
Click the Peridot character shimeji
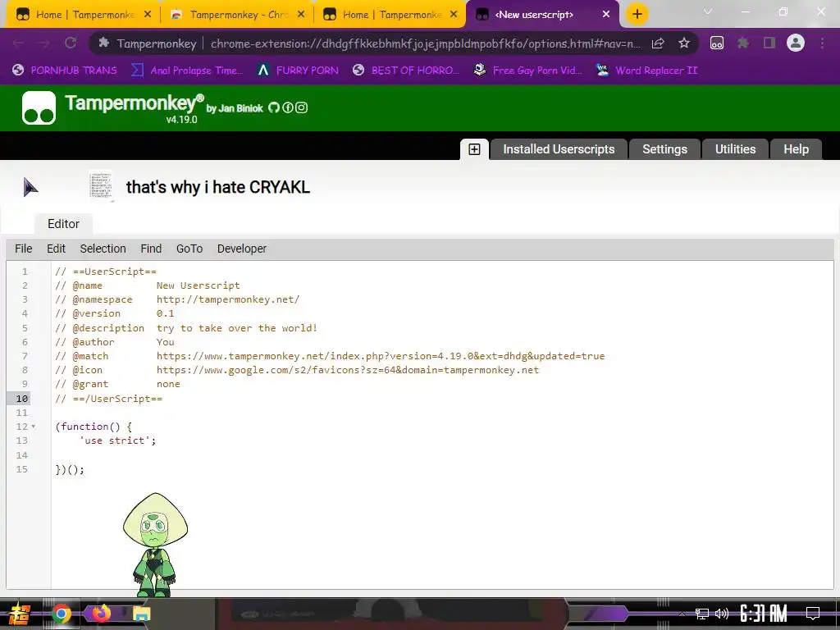pos(155,545)
